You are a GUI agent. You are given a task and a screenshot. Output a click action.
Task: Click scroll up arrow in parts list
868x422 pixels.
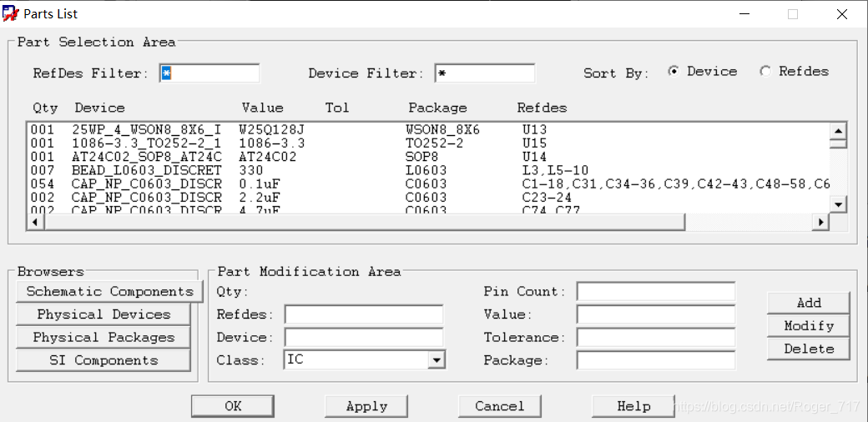click(x=840, y=131)
